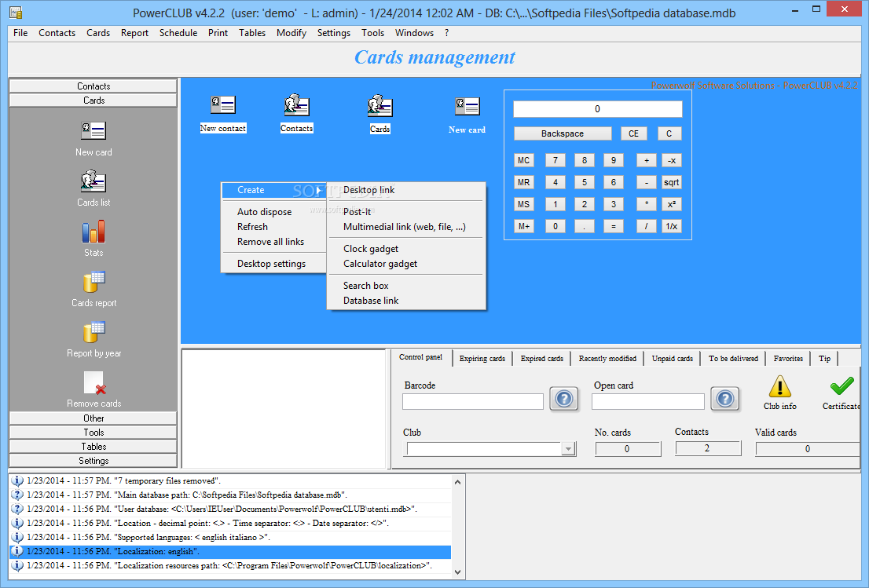Open Desktop settings from context menu
The image size is (869, 588).
click(x=274, y=264)
